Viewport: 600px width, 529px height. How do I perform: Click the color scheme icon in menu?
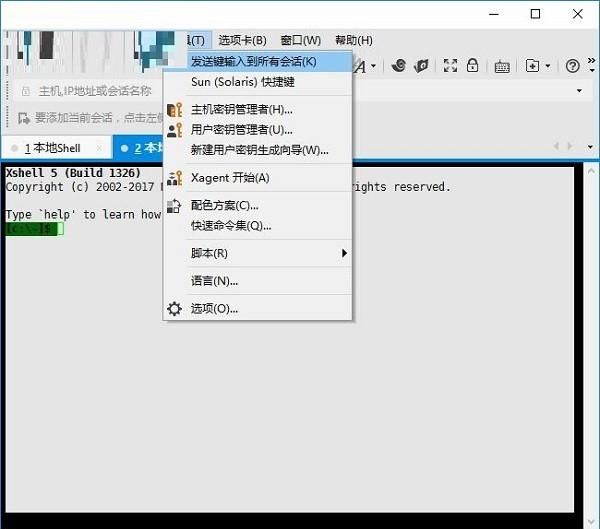[174, 206]
